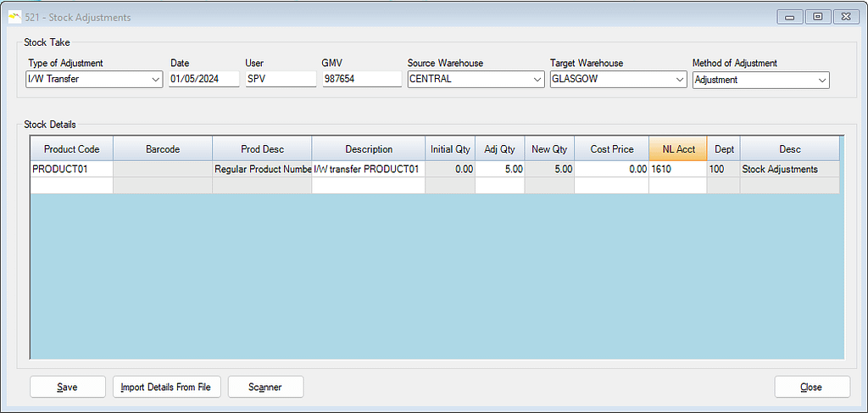868x413 pixels.
Task: Click the Date input field
Action: tap(203, 80)
